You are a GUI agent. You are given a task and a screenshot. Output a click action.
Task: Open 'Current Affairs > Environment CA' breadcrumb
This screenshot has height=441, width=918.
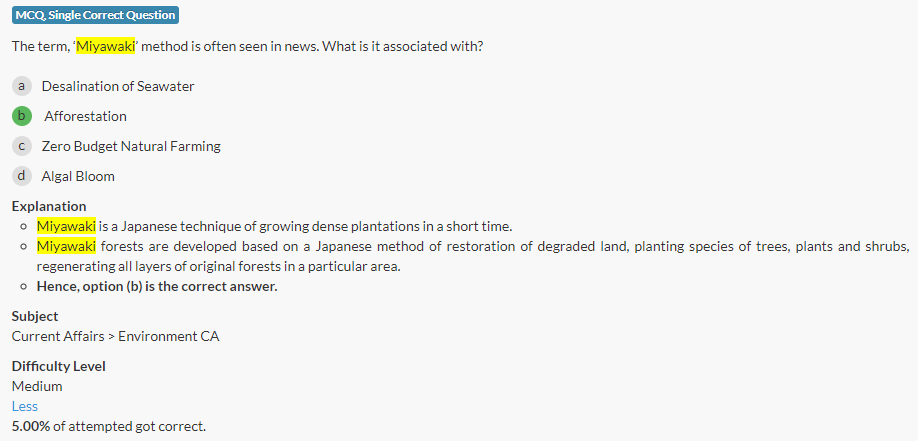pyautogui.click(x=115, y=336)
